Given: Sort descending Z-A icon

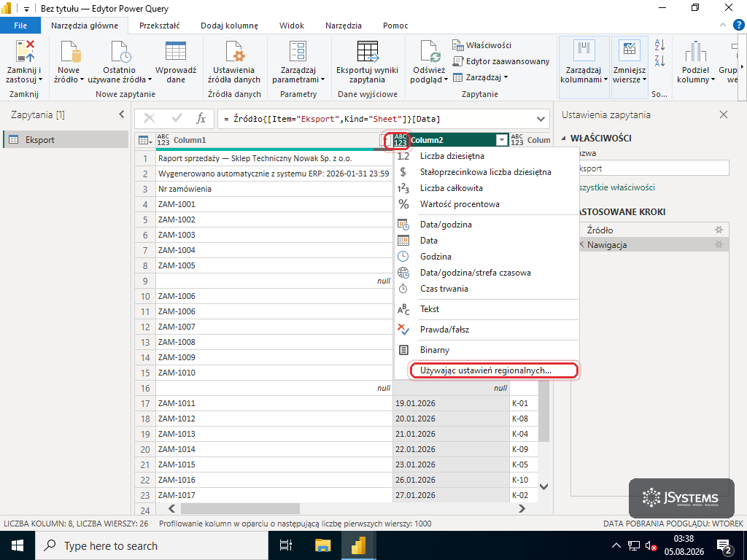Looking at the screenshot, I should pyautogui.click(x=659, y=61).
